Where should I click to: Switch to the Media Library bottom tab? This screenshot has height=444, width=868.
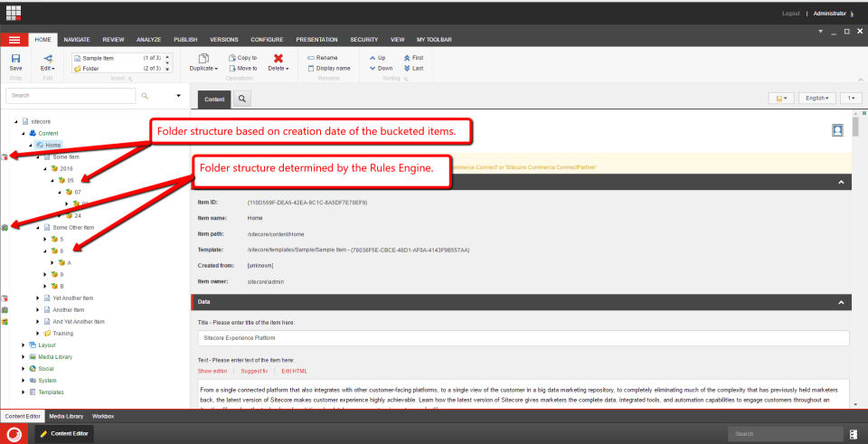click(x=66, y=416)
